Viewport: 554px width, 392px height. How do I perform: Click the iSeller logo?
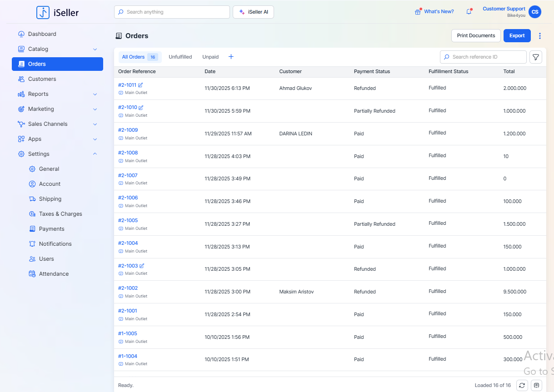57,13
